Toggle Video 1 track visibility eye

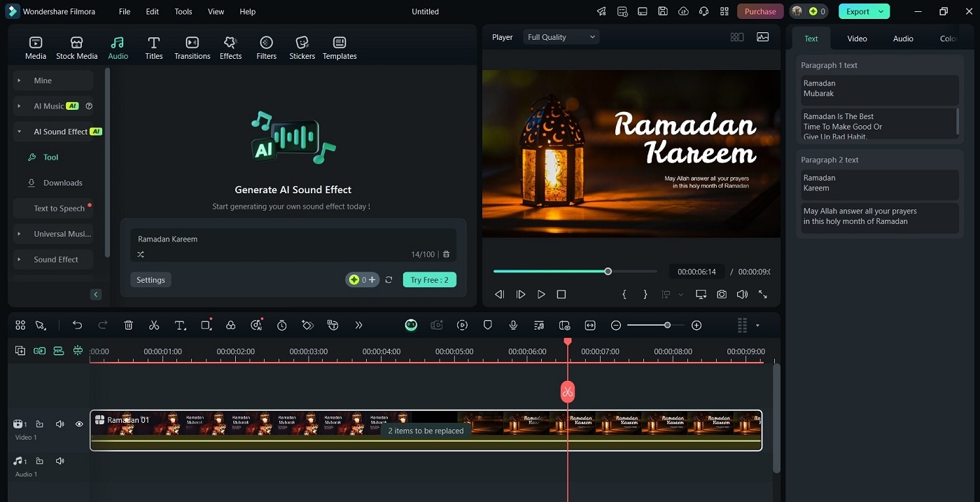[79, 424]
